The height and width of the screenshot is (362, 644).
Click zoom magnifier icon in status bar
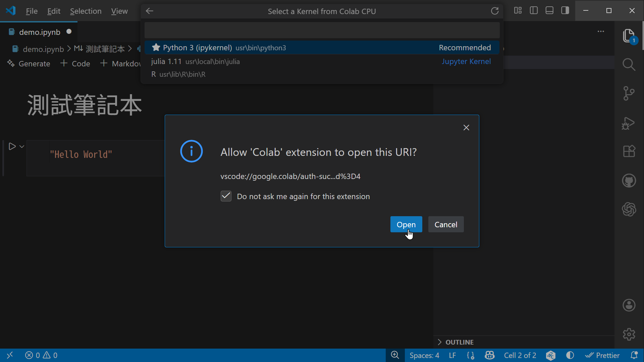pyautogui.click(x=395, y=355)
